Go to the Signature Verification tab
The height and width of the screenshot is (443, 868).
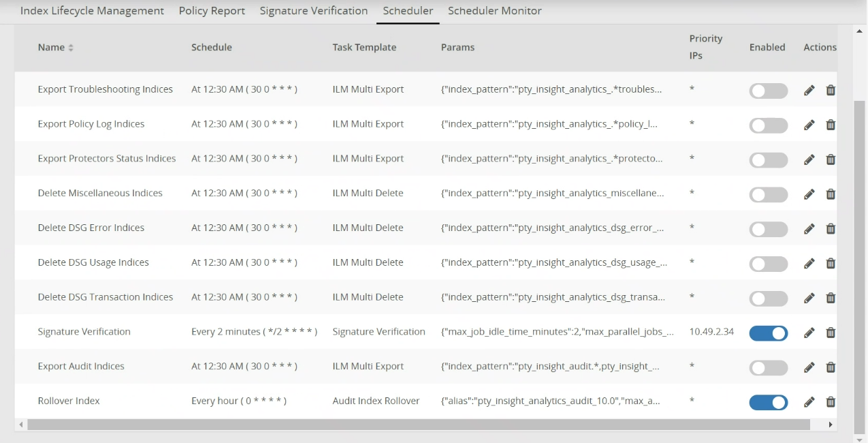tap(313, 11)
